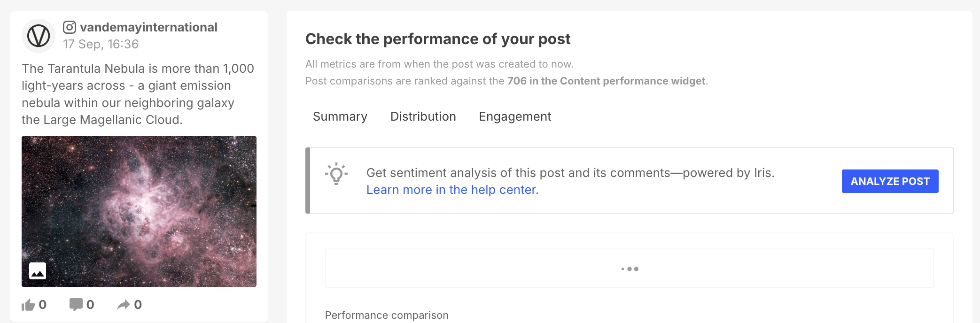
Task: Switch to the Distribution tab
Action: point(423,116)
